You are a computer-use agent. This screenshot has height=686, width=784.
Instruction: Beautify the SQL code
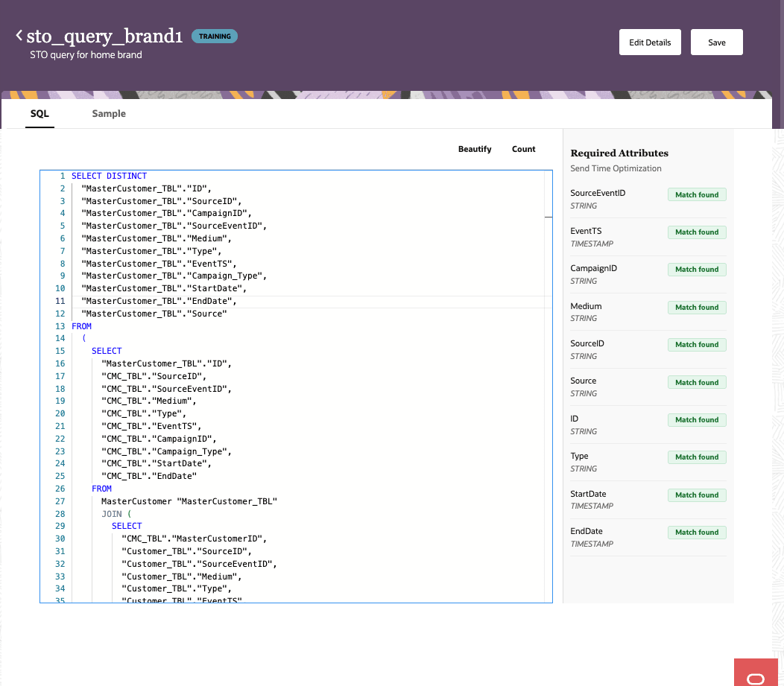(475, 149)
